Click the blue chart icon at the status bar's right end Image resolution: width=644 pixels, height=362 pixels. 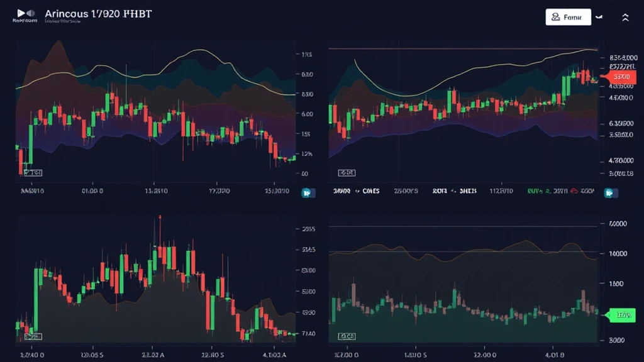pos(609,192)
